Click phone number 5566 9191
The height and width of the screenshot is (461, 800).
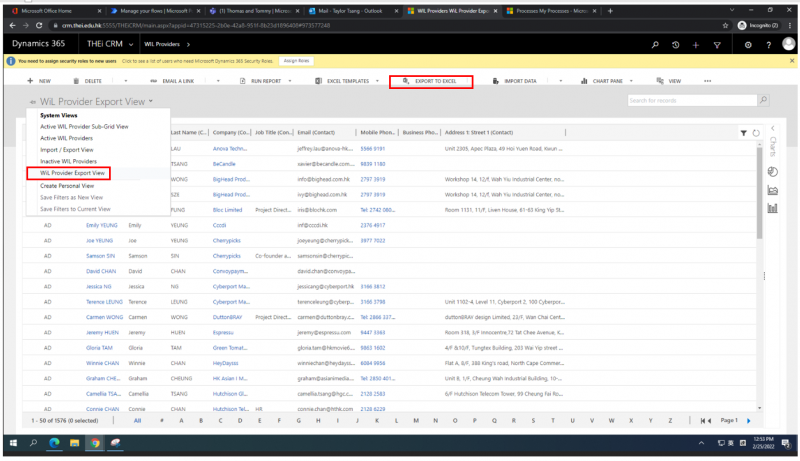coord(372,149)
